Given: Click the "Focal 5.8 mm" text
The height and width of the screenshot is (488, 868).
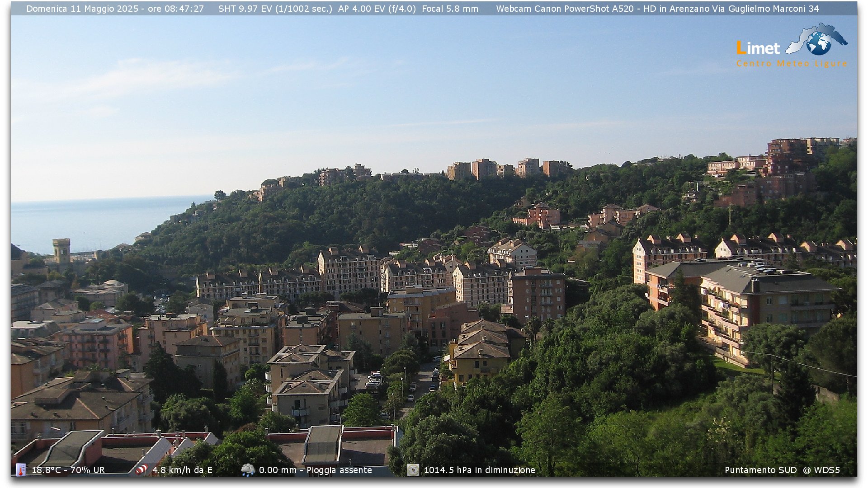Looking at the screenshot, I should 450,9.
